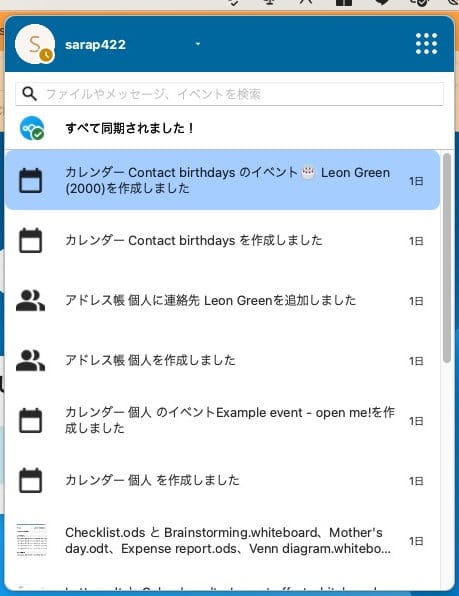Click 1日 timestamp on Checklist.ods row

416,541
